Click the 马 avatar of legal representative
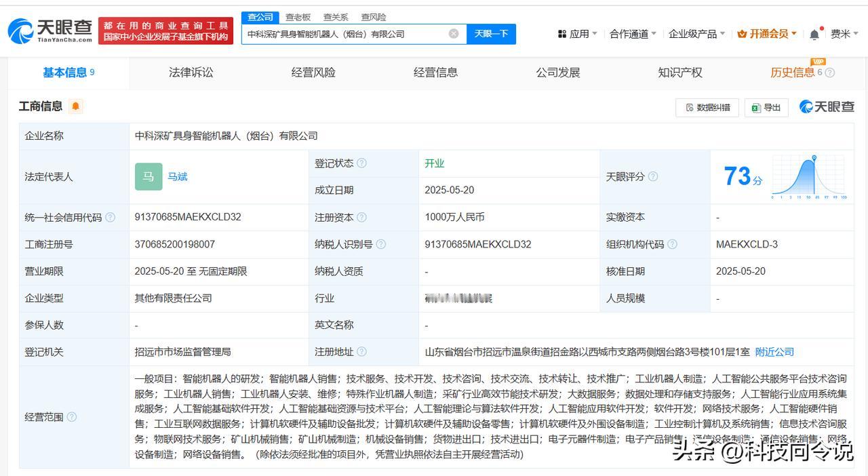This screenshot has height=476, width=868. point(149,177)
